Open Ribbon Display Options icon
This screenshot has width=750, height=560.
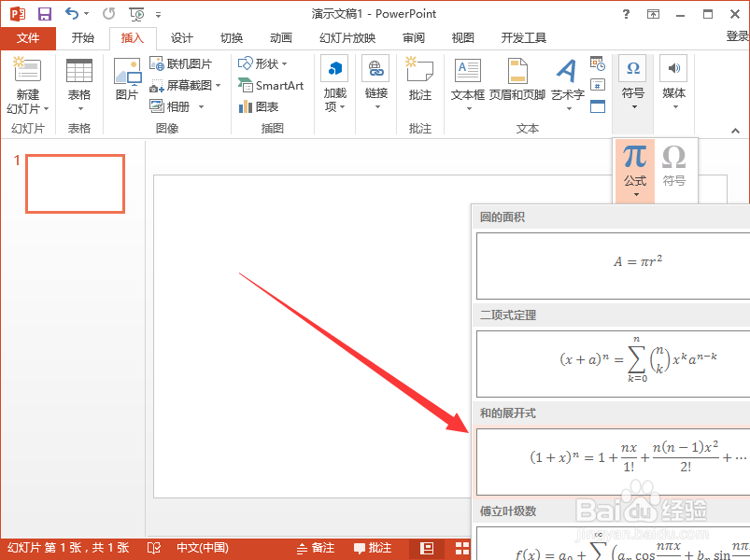[x=653, y=14]
